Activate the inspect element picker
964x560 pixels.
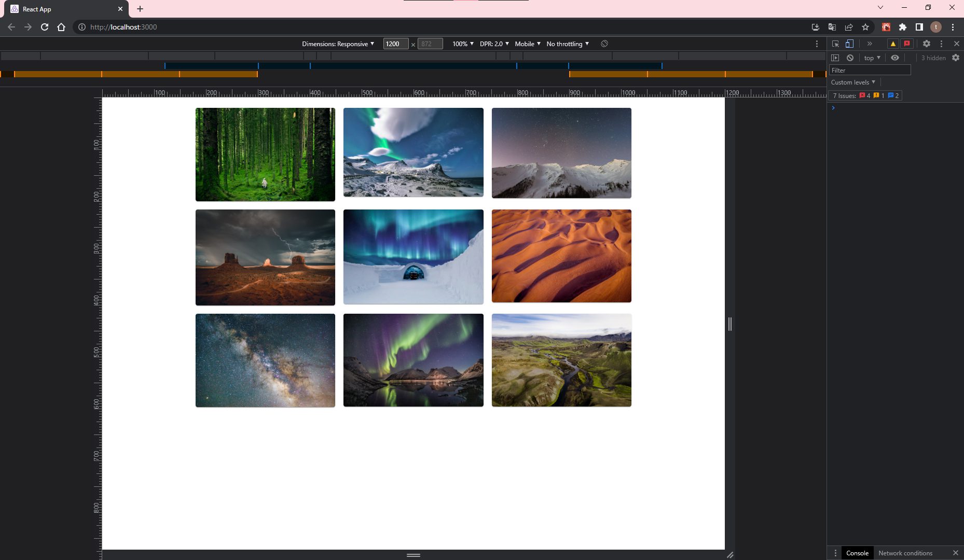(x=835, y=44)
